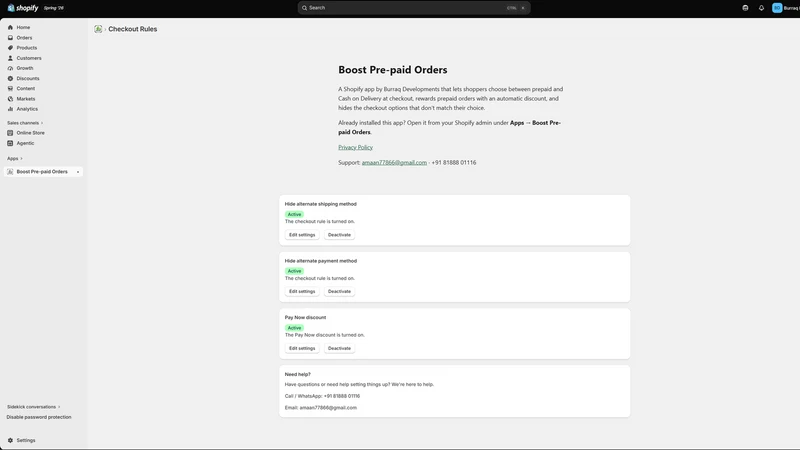Viewport: 800px width, 450px height.
Task: Open the Home icon in the sidebar
Action: tap(10, 28)
